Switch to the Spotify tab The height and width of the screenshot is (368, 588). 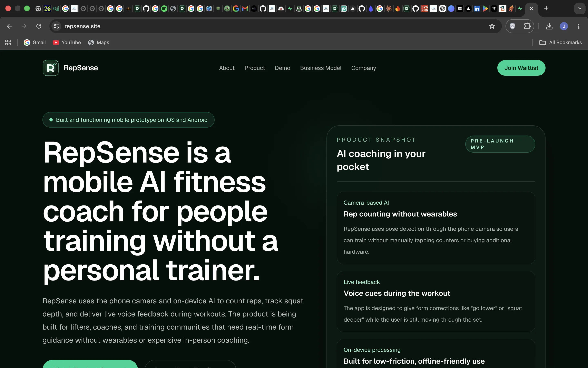(164, 9)
